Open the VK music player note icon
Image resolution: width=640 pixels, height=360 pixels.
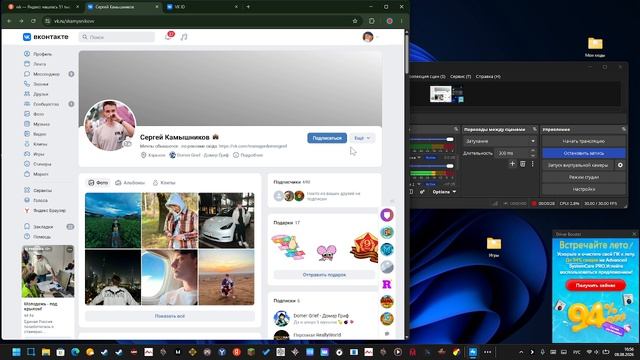[184, 37]
